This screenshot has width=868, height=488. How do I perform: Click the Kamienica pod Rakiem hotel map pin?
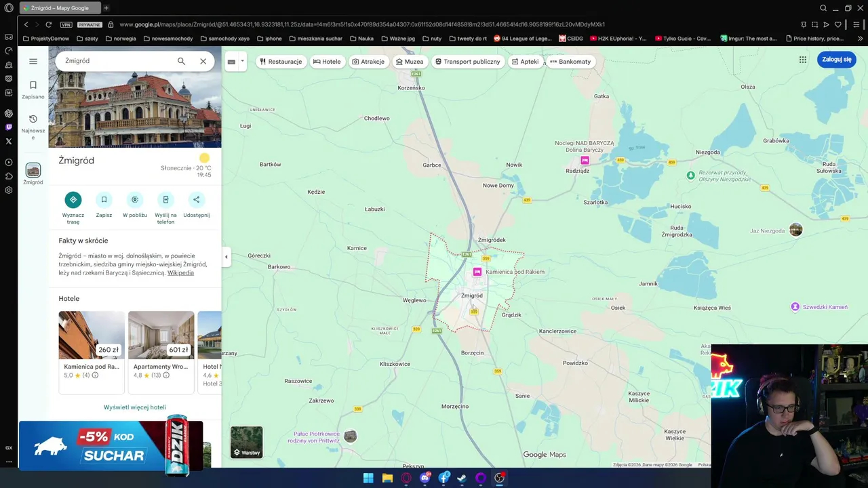coord(477,272)
